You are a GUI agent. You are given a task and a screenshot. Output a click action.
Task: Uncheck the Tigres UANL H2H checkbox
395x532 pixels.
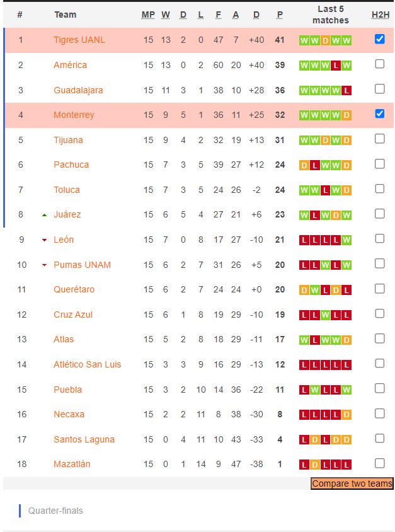click(x=379, y=40)
